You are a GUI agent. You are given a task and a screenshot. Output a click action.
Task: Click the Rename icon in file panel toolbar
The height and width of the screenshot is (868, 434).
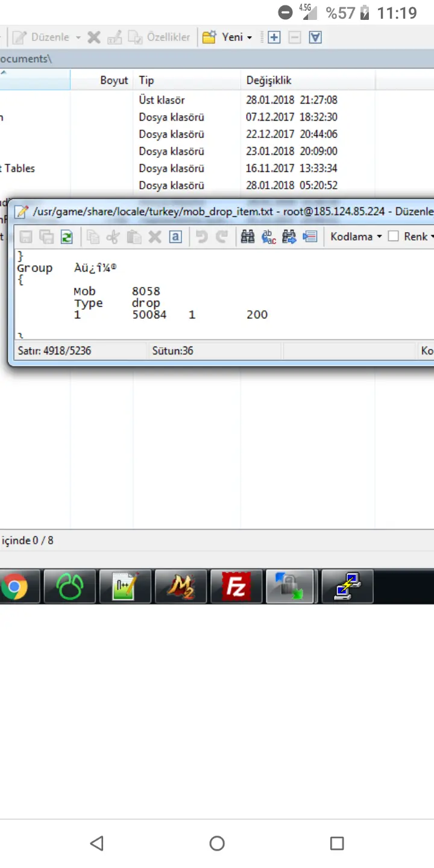click(x=114, y=37)
